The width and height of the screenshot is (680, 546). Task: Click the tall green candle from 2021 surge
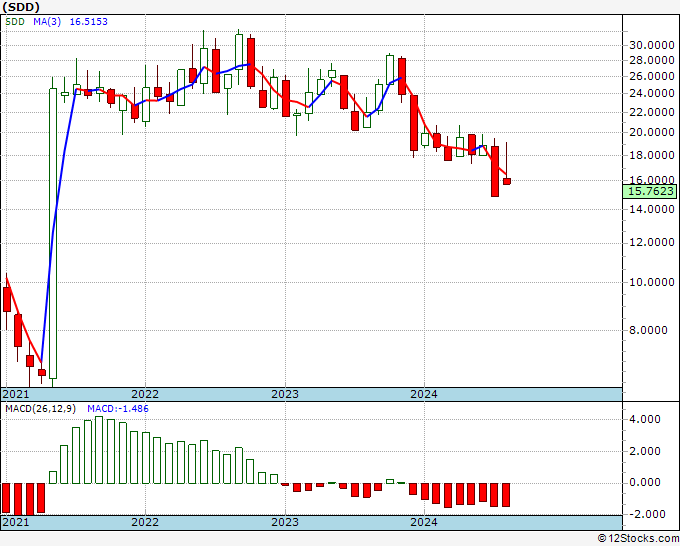click(x=53, y=233)
